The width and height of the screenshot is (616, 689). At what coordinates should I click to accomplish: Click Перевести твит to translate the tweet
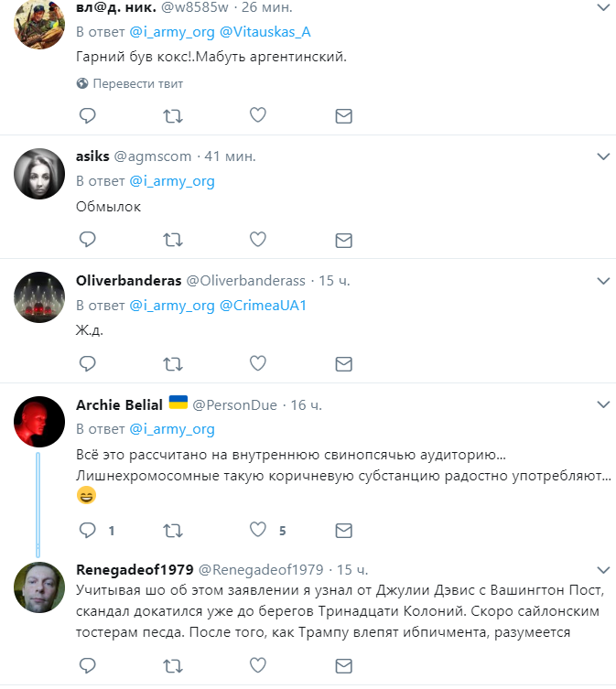point(137,84)
